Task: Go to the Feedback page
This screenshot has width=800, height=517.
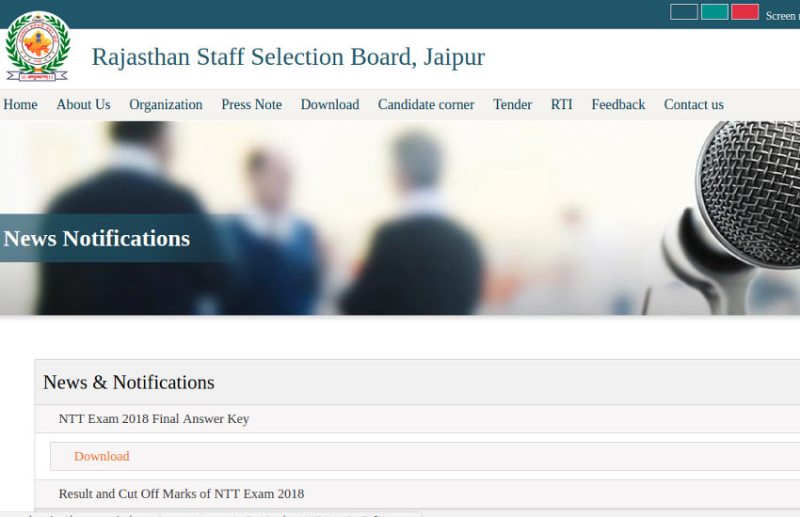Action: pos(618,104)
